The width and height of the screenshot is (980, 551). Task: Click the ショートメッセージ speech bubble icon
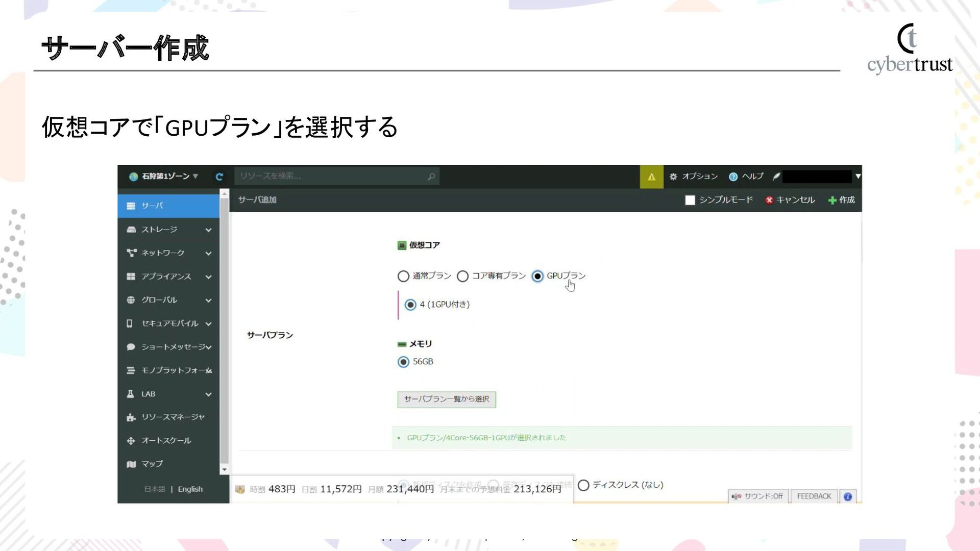pyautogui.click(x=131, y=347)
